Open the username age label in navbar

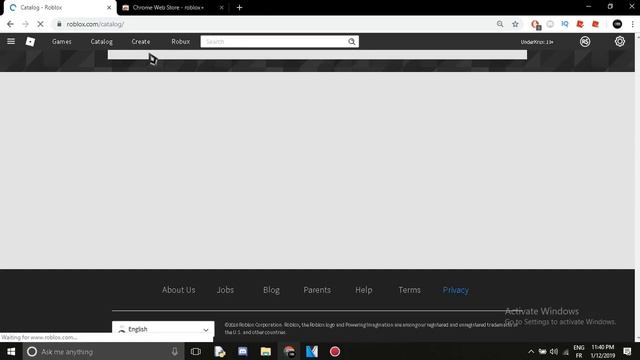click(537, 42)
